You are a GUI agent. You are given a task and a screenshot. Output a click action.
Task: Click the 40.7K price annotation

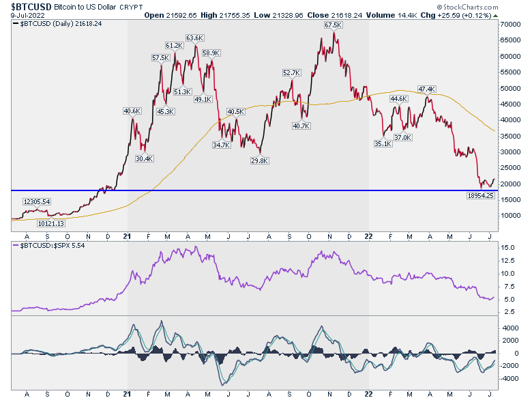point(301,126)
